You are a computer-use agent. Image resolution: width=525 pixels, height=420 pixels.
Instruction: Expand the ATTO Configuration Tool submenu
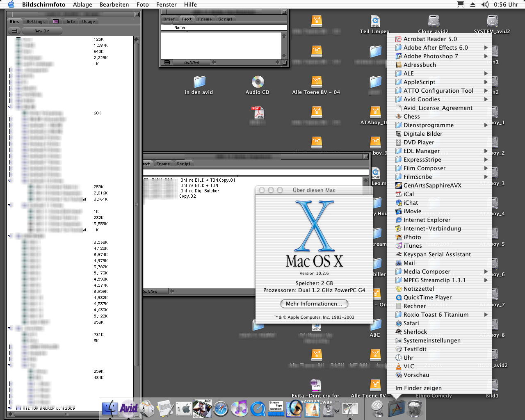pyautogui.click(x=486, y=91)
